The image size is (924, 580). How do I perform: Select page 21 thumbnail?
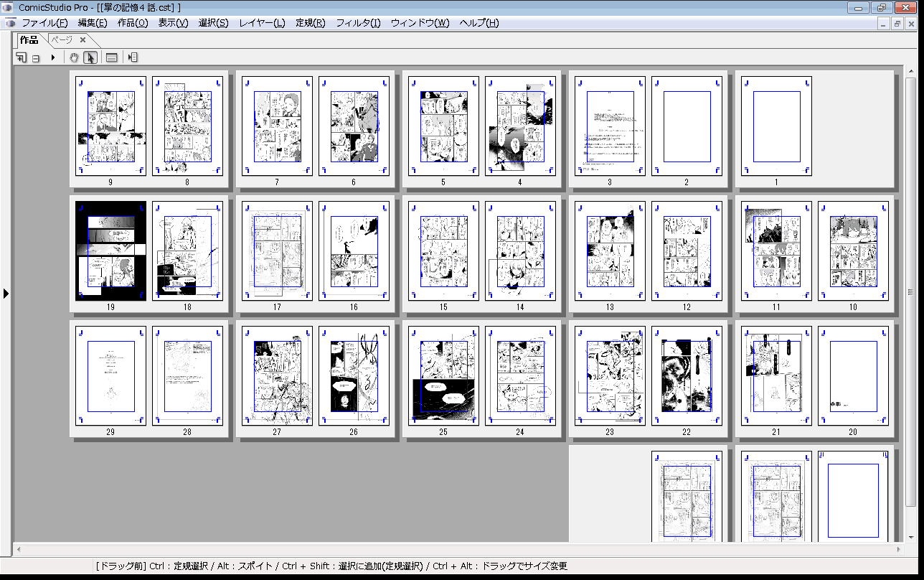pos(776,376)
